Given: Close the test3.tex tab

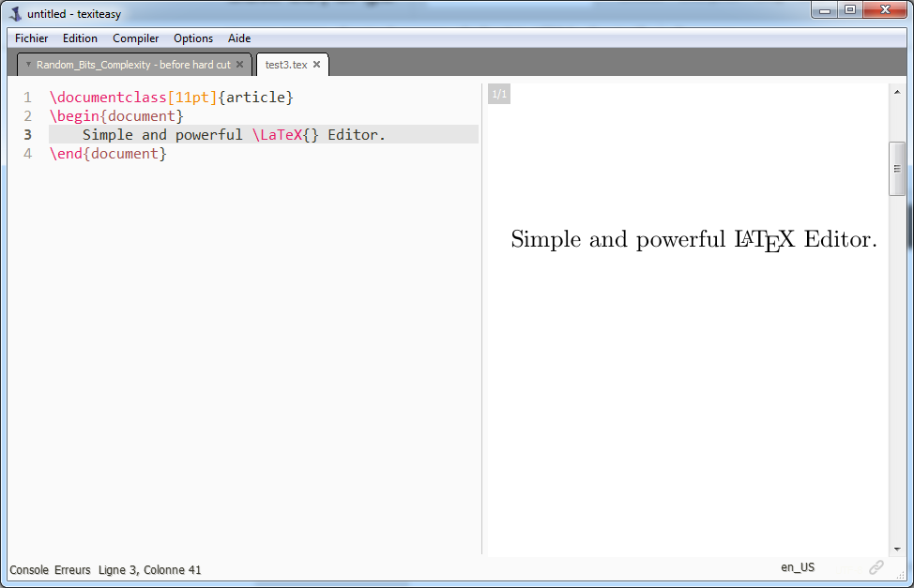Looking at the screenshot, I should [x=317, y=65].
